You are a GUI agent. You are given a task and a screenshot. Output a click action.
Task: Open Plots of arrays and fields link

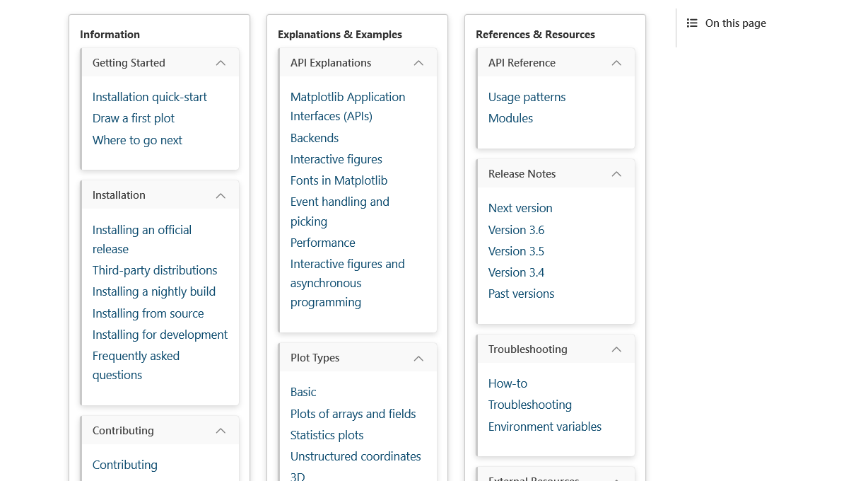tap(353, 414)
